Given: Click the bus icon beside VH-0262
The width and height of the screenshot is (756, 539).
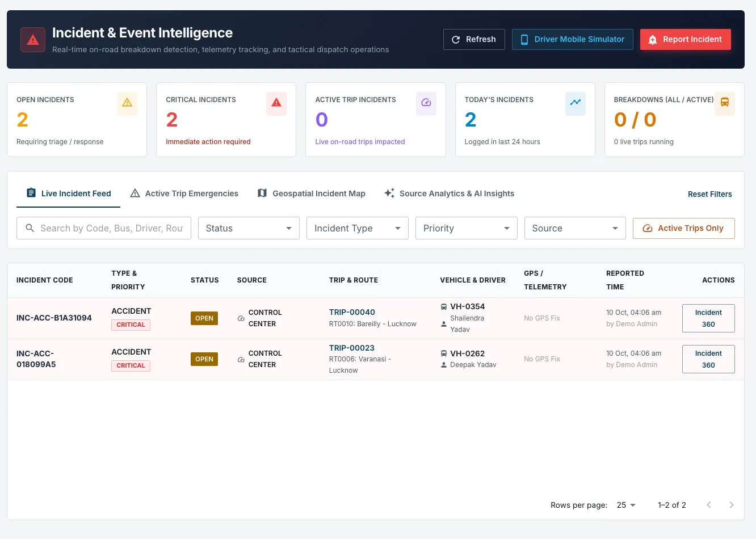Looking at the screenshot, I should click(444, 353).
